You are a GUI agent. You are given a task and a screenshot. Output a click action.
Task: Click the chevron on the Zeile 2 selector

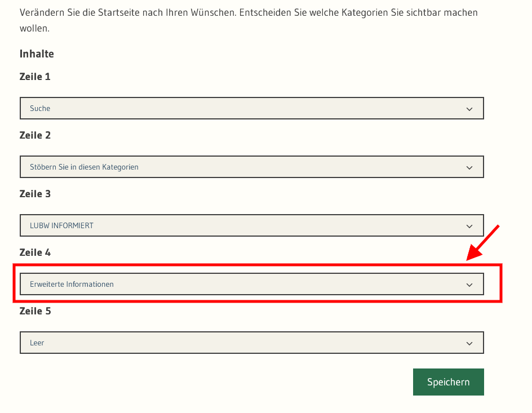pyautogui.click(x=469, y=167)
